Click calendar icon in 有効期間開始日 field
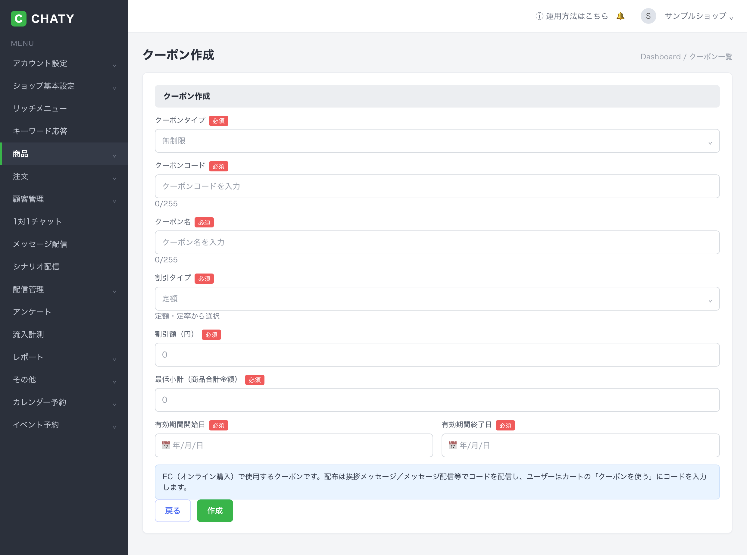Image resolution: width=747 pixels, height=560 pixels. (165, 445)
